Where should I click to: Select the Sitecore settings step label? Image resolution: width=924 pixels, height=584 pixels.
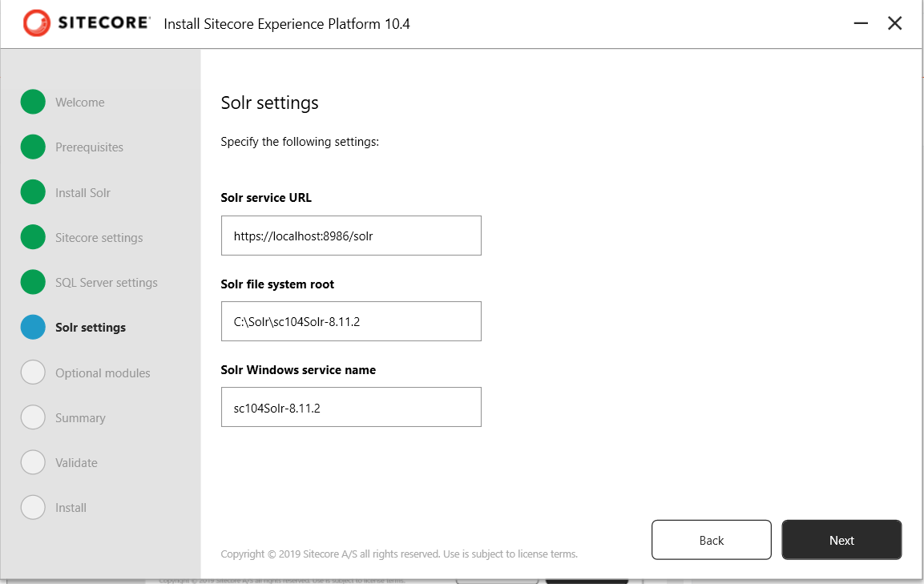click(99, 237)
